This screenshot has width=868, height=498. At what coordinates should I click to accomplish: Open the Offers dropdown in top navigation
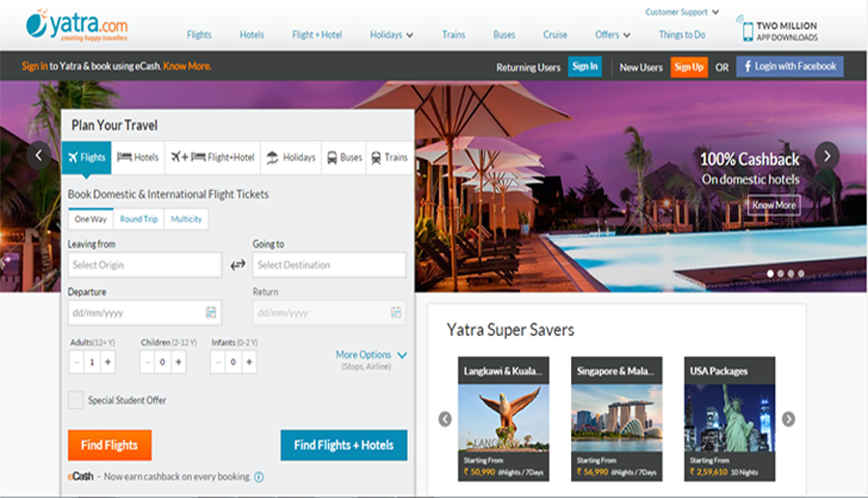click(x=612, y=35)
